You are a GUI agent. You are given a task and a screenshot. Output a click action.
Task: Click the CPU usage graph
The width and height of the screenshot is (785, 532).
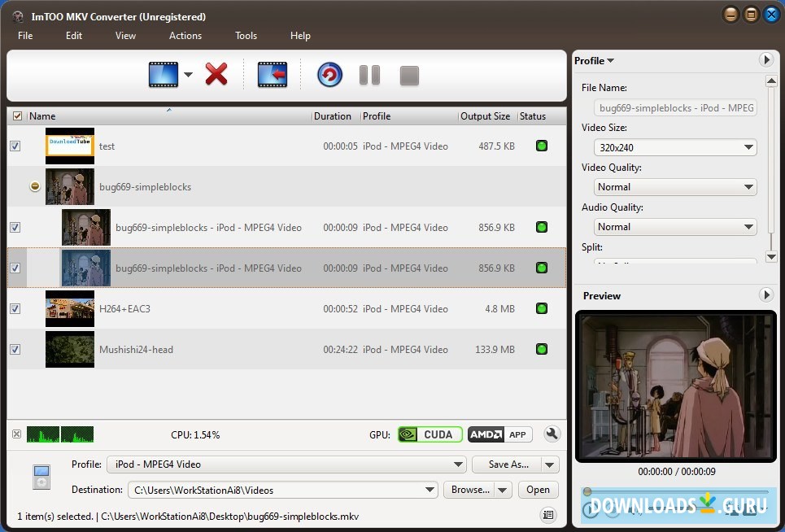(x=60, y=434)
